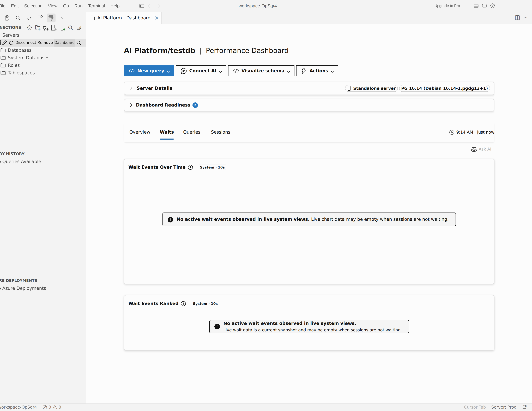Click the plus icon in title bar
Viewport: 532px width, 411px height.
[468, 6]
